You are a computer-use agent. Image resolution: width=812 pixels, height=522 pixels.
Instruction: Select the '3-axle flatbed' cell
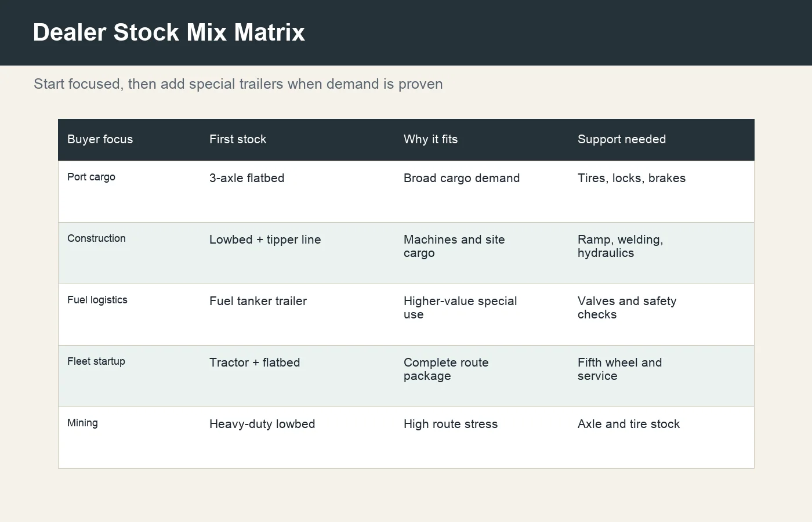click(247, 178)
